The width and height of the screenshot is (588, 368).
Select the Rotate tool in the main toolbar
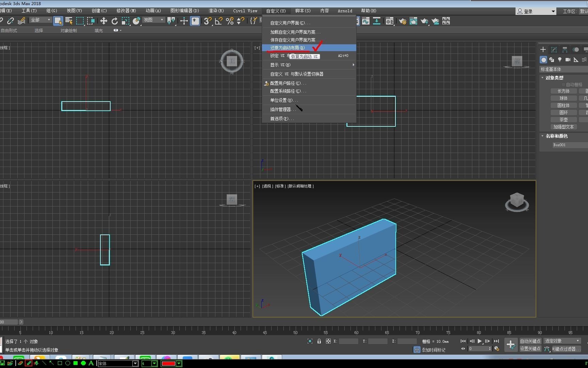pyautogui.click(x=115, y=21)
